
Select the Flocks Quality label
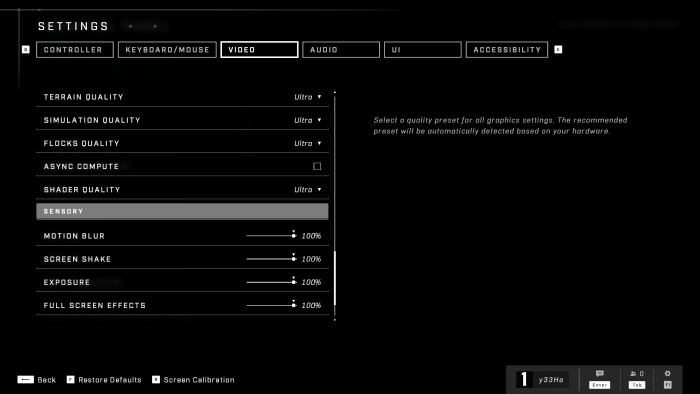tap(81, 143)
